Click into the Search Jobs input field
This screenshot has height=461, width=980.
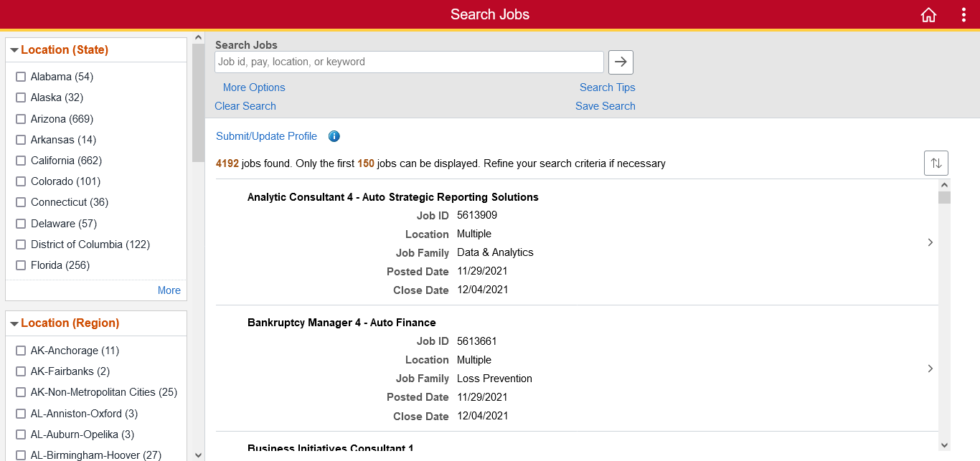(x=409, y=62)
